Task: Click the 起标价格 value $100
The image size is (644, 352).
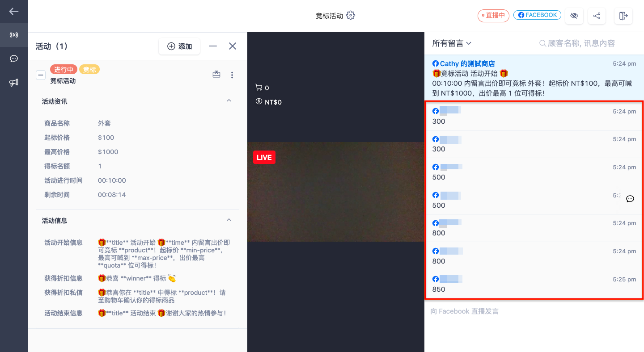Action: point(106,138)
